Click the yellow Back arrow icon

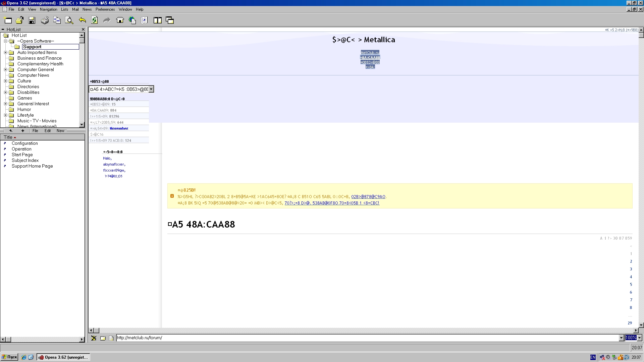(x=82, y=20)
